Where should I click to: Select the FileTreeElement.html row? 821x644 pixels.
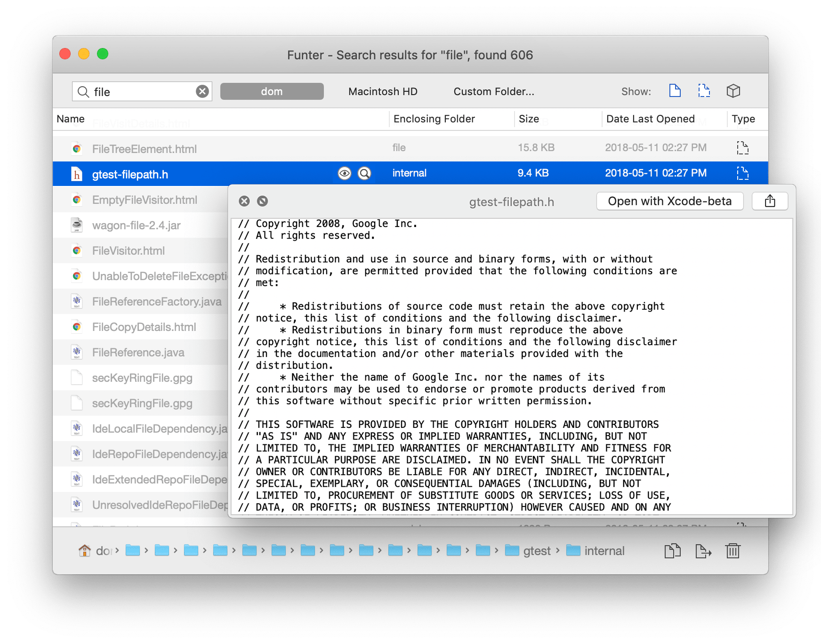pos(410,149)
